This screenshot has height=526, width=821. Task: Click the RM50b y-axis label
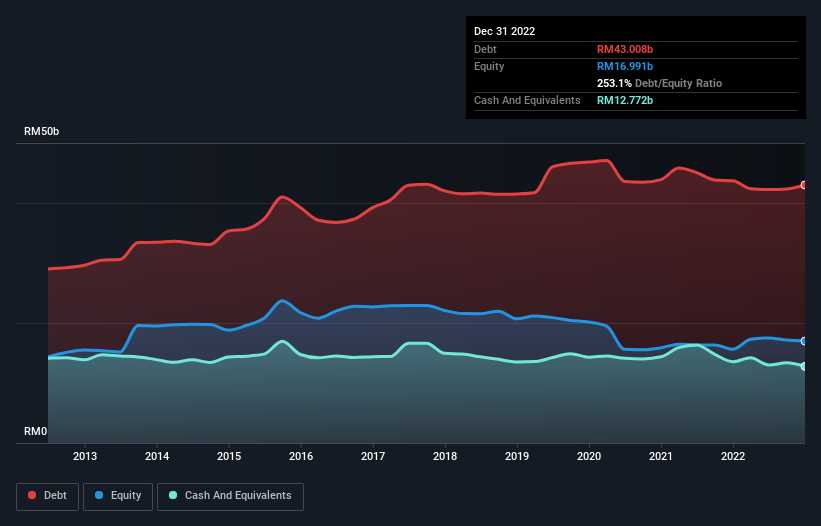click(41, 131)
